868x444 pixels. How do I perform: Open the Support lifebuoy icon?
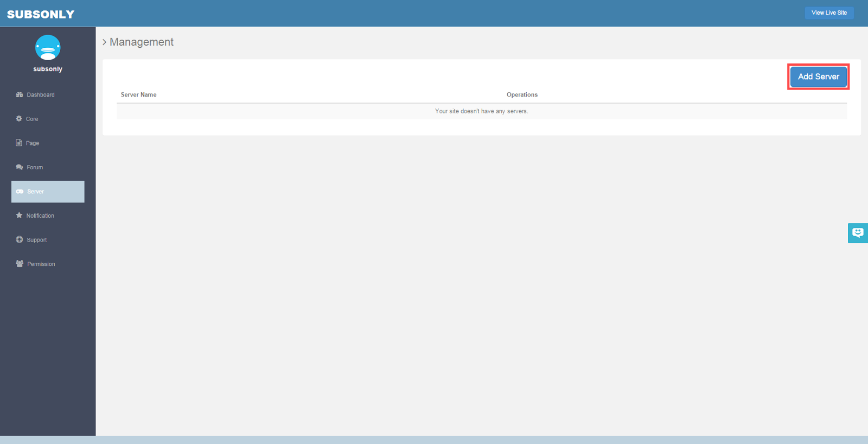20,239
